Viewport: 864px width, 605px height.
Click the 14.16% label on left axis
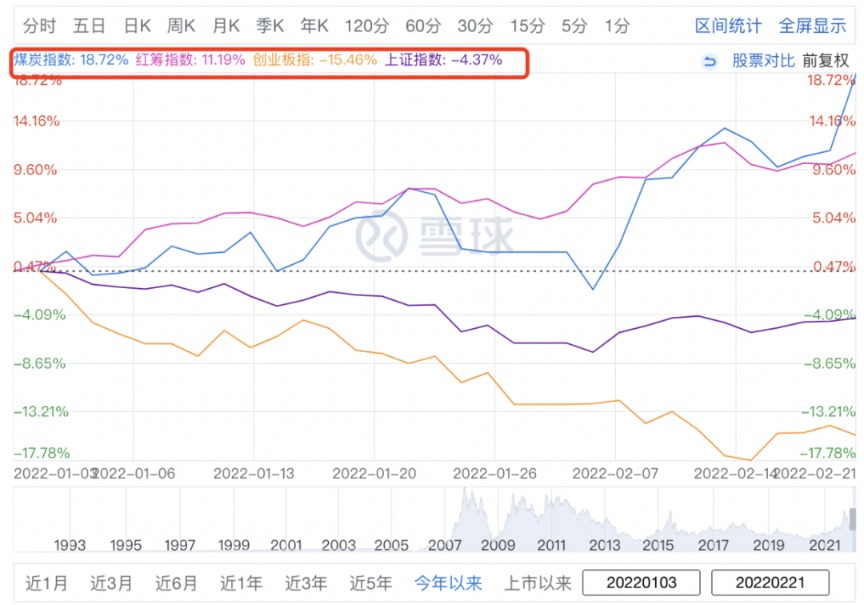coord(36,121)
